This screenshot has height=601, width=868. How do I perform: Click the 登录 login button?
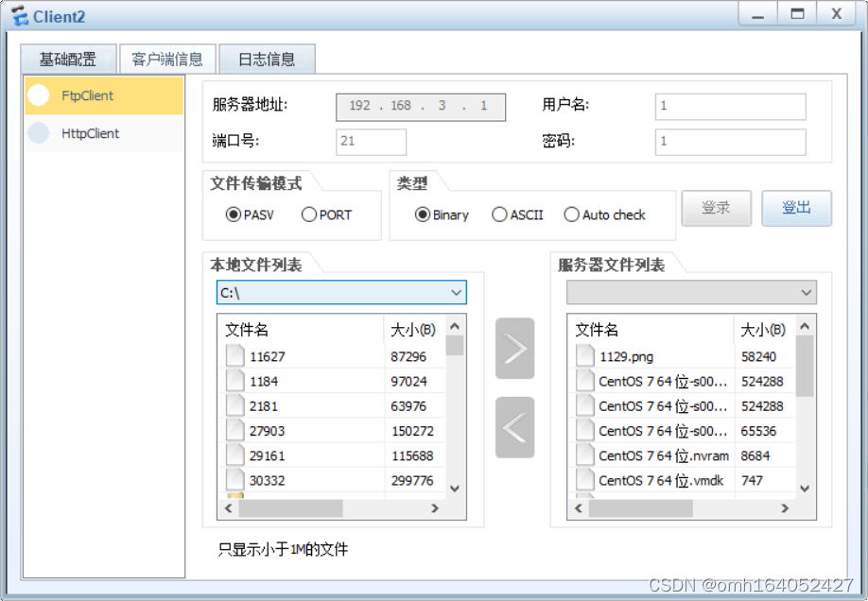point(717,208)
